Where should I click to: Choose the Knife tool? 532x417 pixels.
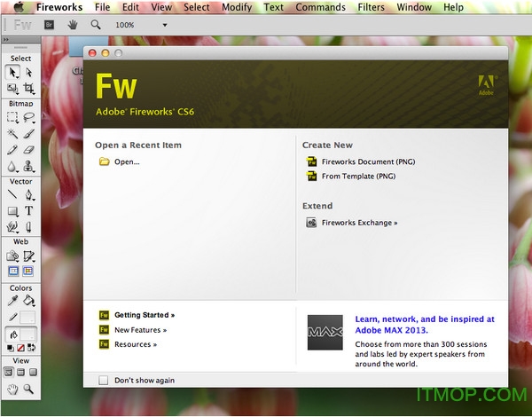[29, 227]
